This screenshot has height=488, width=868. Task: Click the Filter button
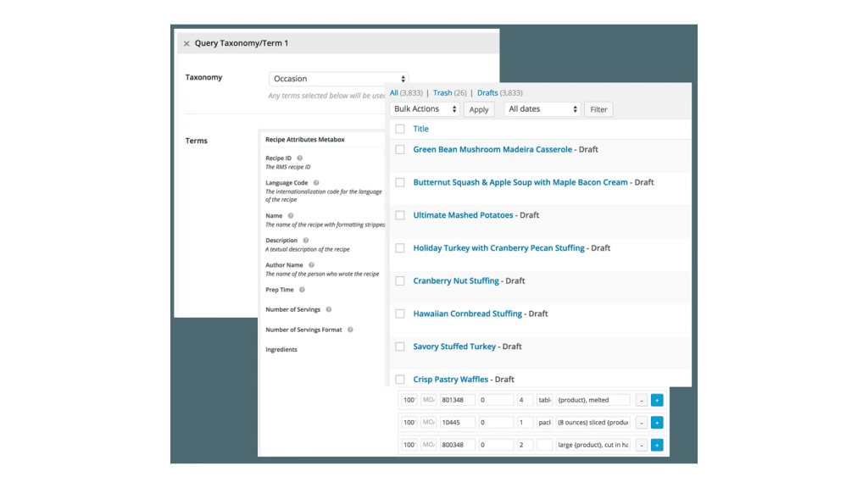pos(598,109)
